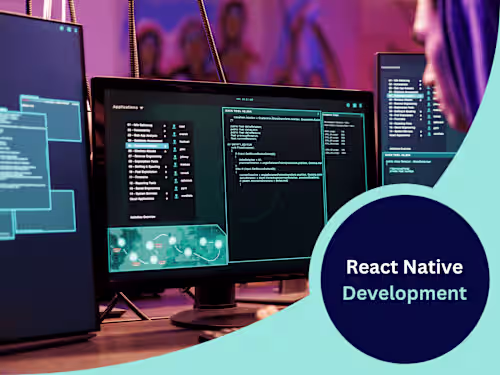Viewport: 500px width, 375px height.
Task: Click the bottom user icon in the tools column
Action: click(176, 197)
